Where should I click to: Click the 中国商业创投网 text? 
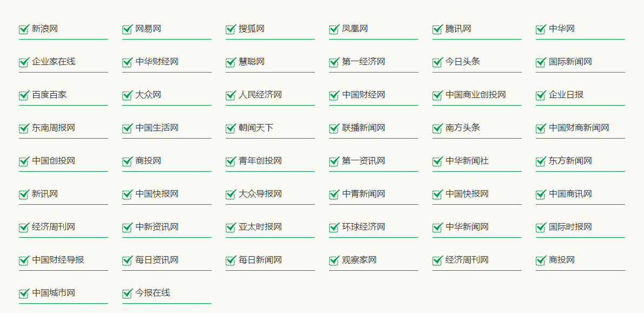coord(476,95)
